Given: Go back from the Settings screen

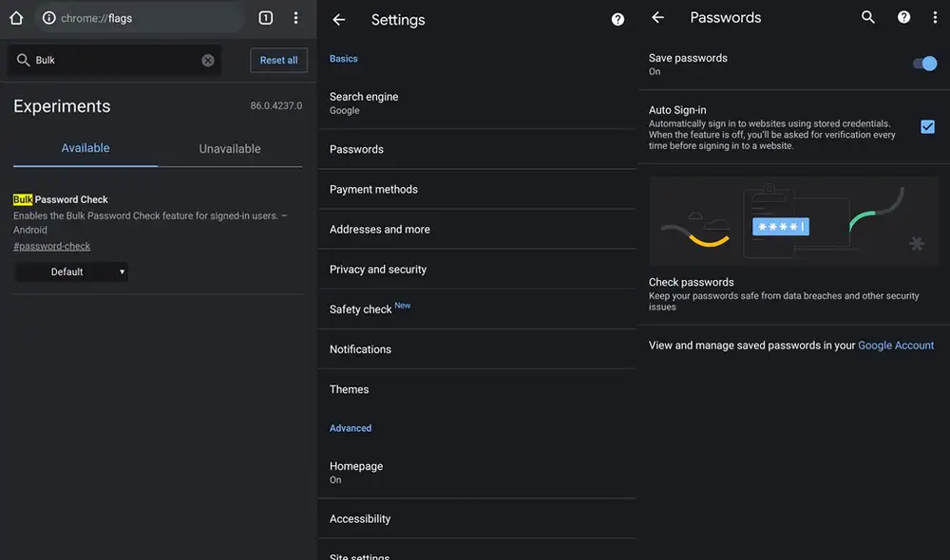Looking at the screenshot, I should tap(339, 20).
